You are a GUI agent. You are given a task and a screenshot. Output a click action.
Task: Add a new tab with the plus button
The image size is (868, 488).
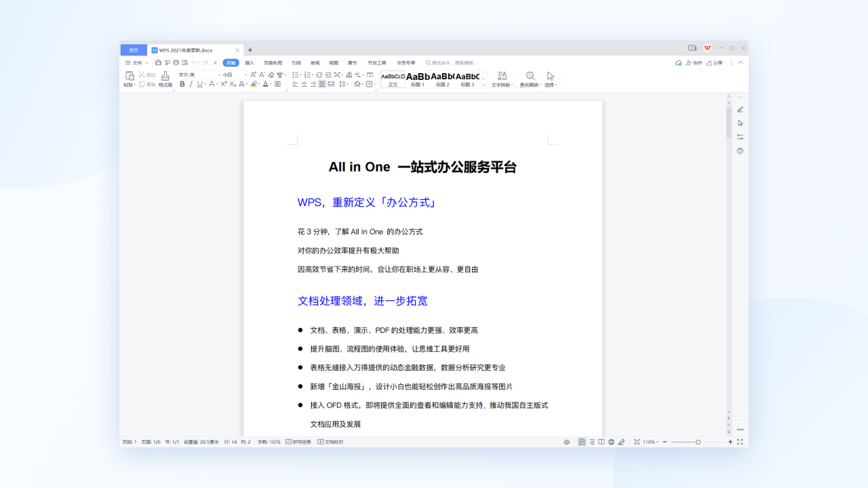(x=250, y=50)
